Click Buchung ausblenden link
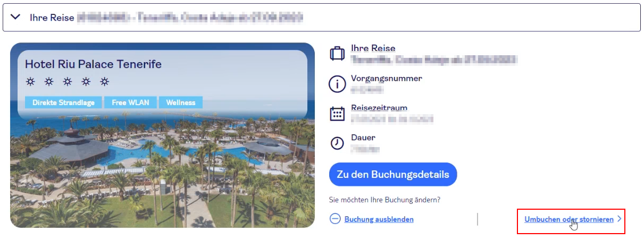644x240 pixels. 379,219
